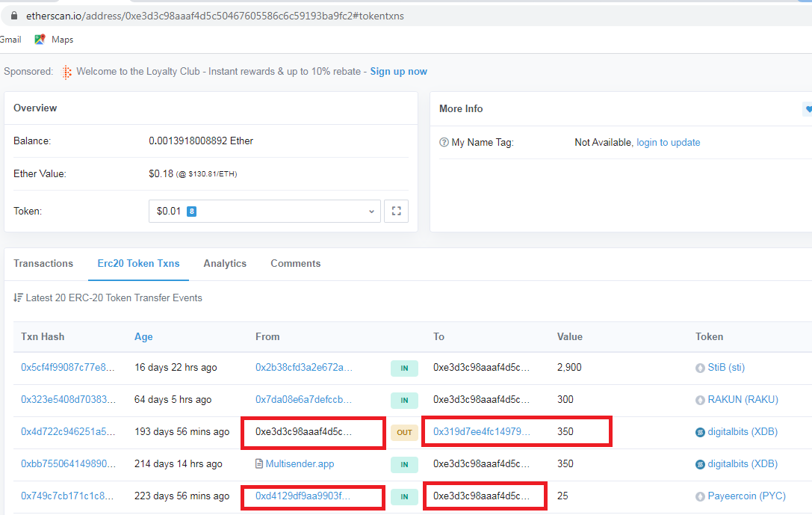Click the age text 193 days 56 mins ago

click(x=182, y=431)
